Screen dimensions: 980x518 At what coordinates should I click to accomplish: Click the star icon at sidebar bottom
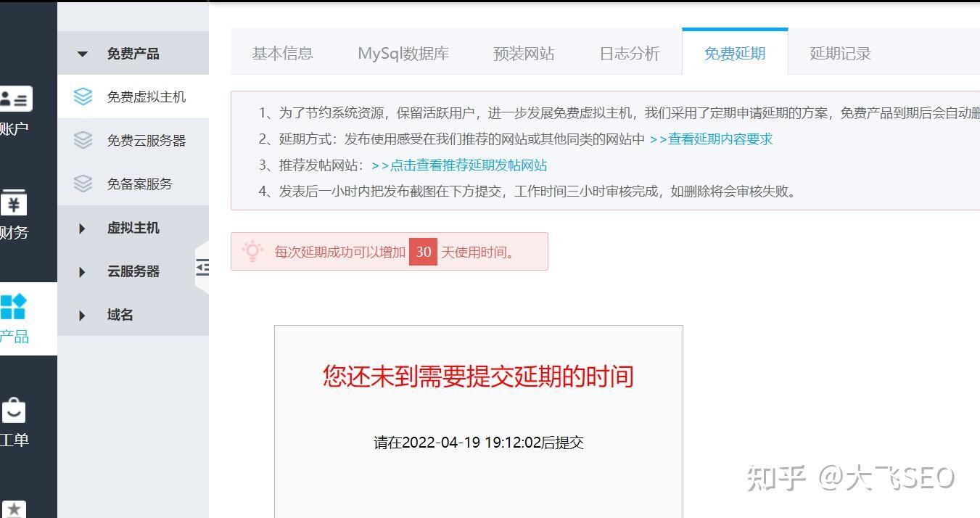(x=13, y=509)
